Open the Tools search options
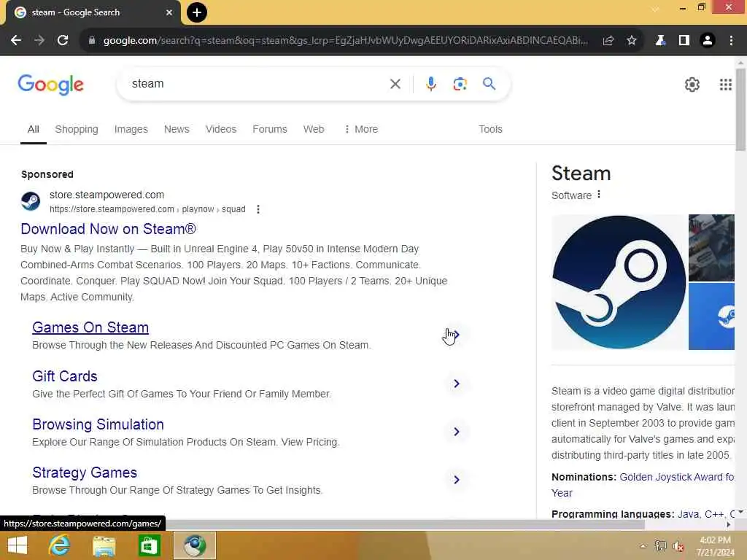747x560 pixels. (x=491, y=129)
